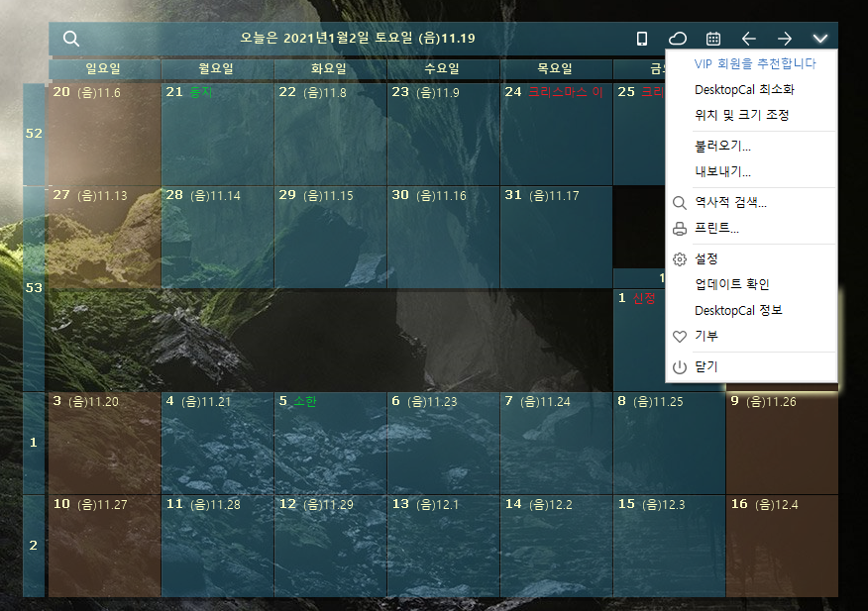This screenshot has width=868, height=611.
Task: Select week number 52 label
Action: click(x=34, y=134)
